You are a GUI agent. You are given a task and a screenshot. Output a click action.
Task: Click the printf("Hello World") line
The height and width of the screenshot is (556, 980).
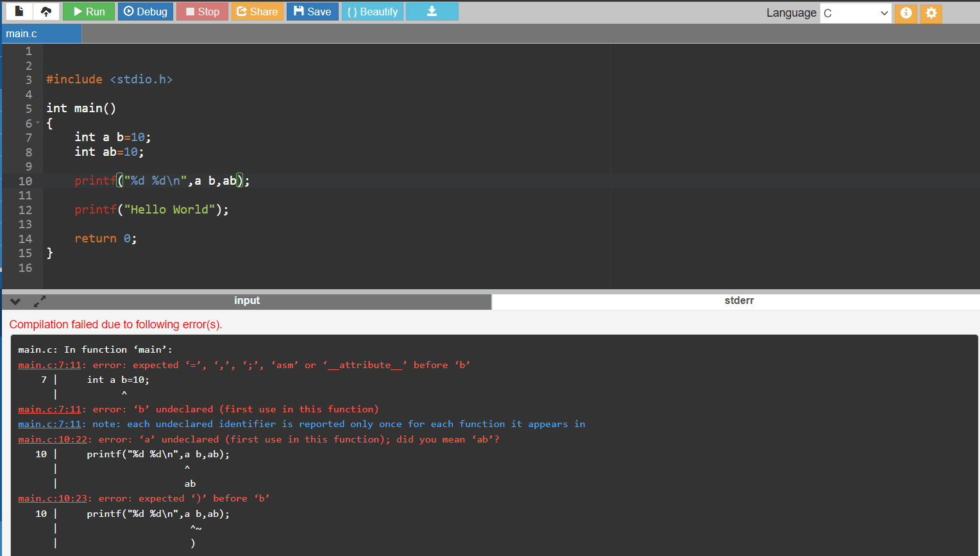[151, 210]
